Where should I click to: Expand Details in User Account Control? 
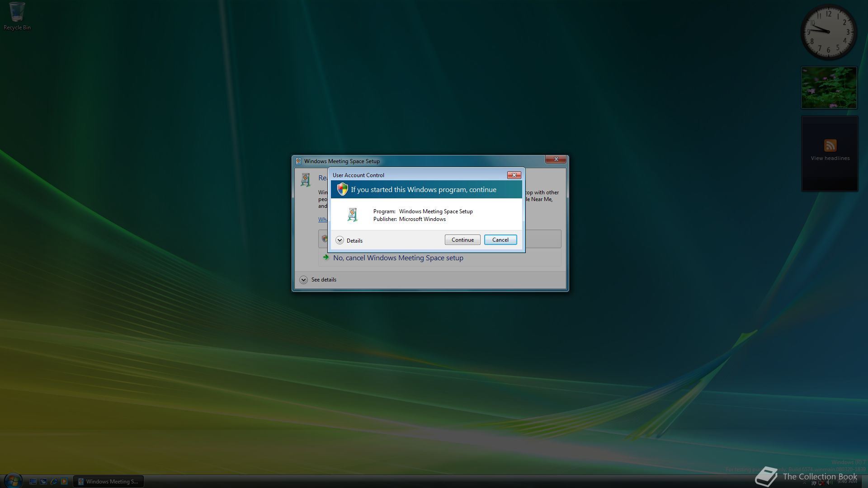coord(349,240)
